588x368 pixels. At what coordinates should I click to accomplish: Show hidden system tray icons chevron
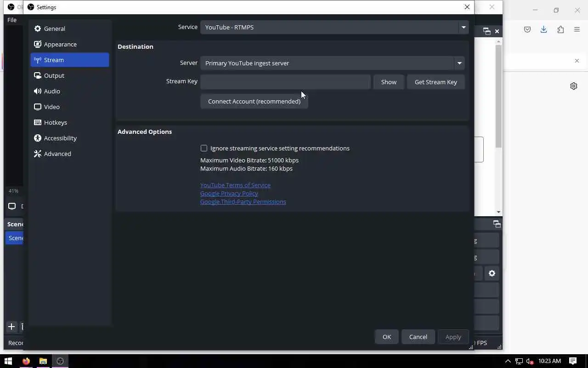click(508, 361)
